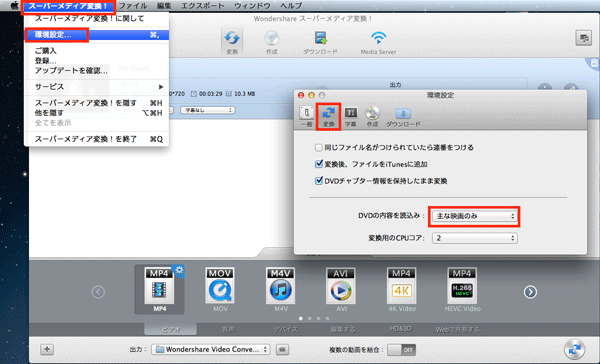Image resolution: width=600 pixels, height=364 pixels.
Task: Open the ヘルプ menu
Action: [x=291, y=6]
